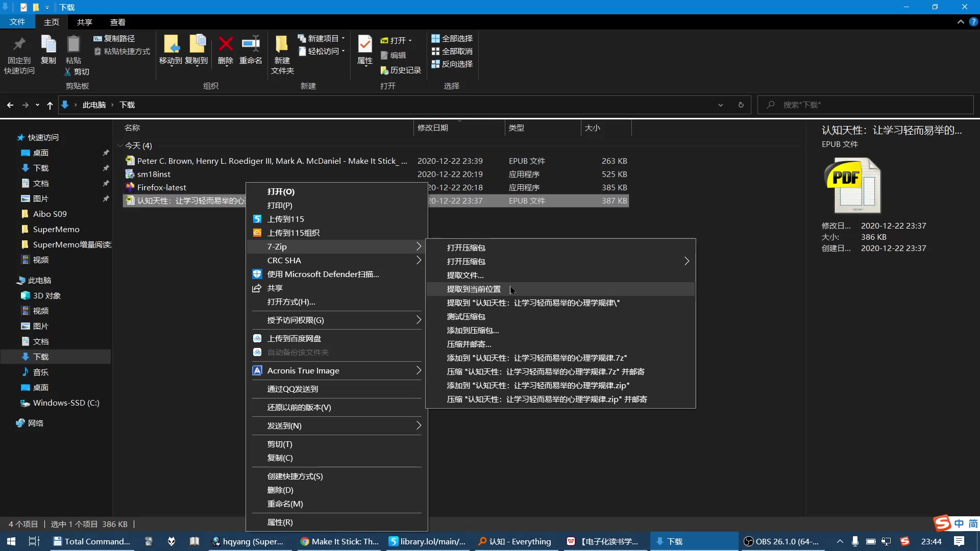The width and height of the screenshot is (980, 551).
Task: Click the Rename icon in ribbon
Action: [251, 44]
